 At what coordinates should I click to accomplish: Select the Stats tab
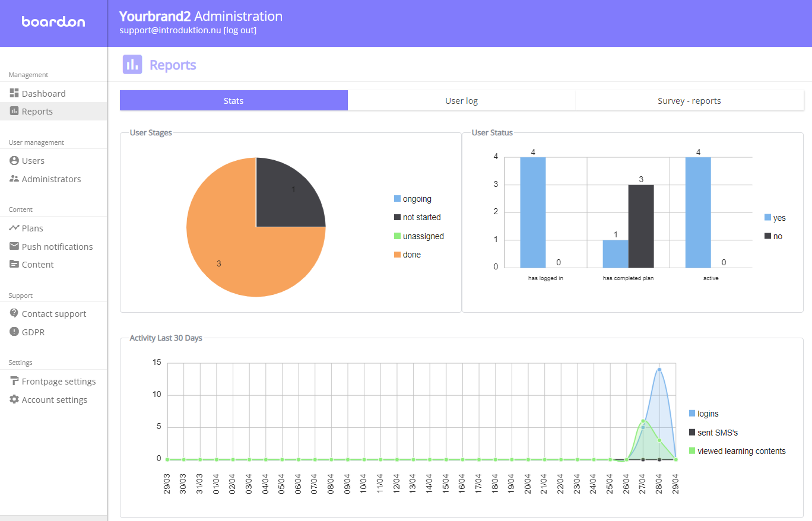[x=234, y=100]
